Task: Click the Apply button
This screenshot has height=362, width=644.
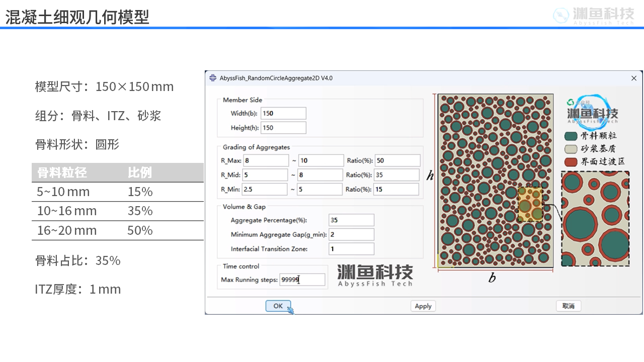Action: click(x=423, y=306)
